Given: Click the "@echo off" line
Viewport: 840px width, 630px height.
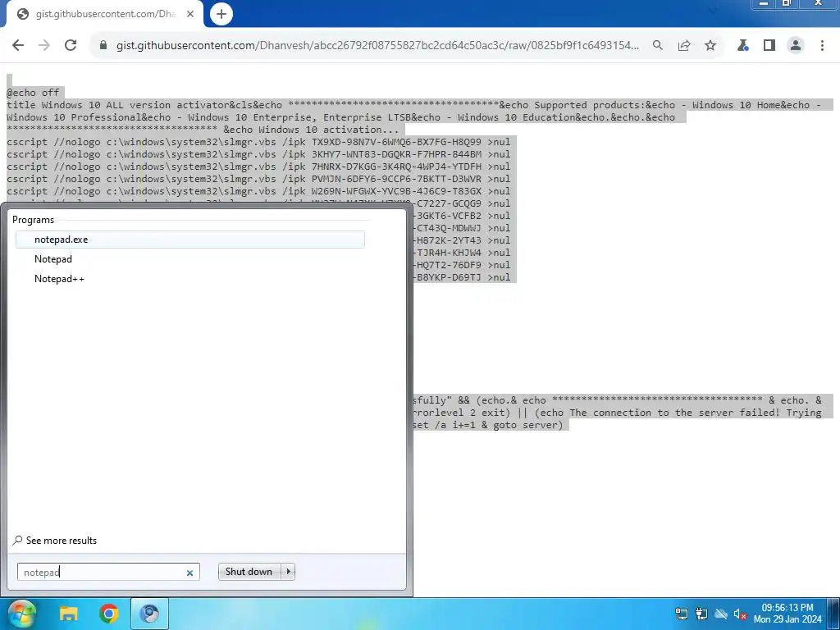Looking at the screenshot, I should point(33,93).
